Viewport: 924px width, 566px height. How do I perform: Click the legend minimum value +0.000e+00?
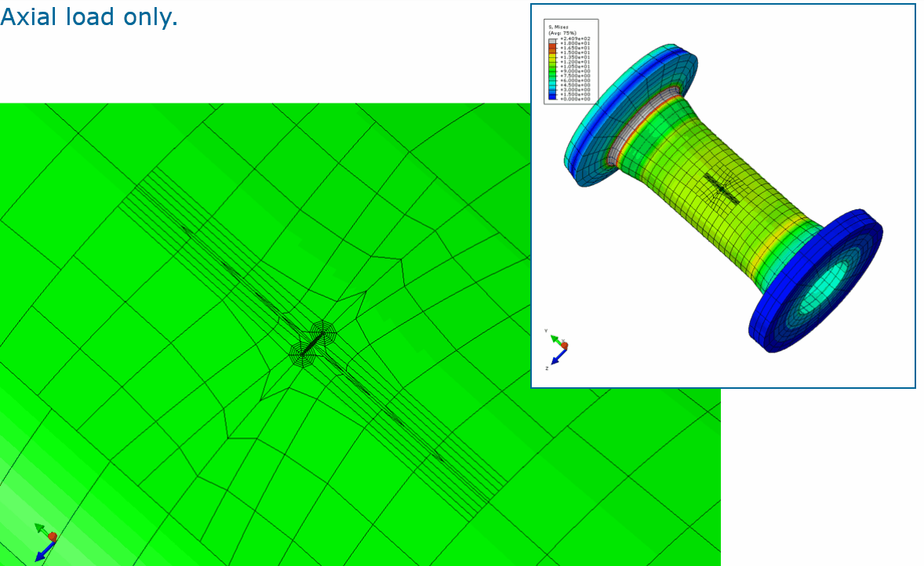click(574, 100)
